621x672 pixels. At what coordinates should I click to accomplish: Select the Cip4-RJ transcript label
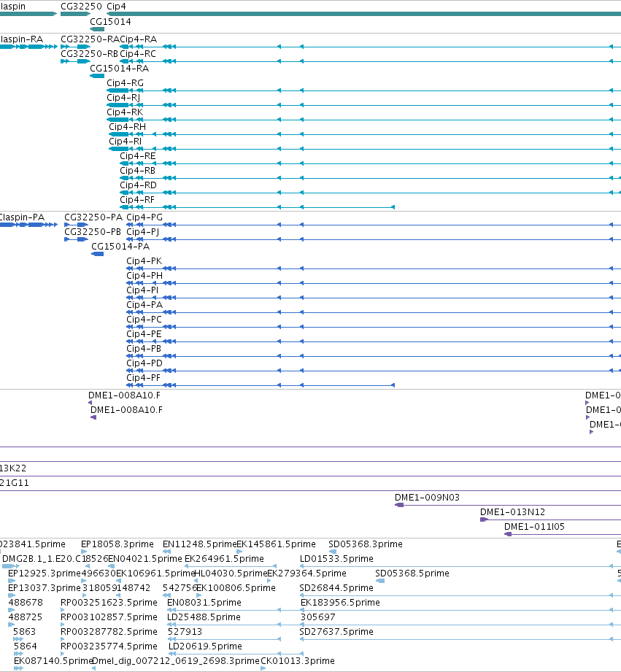[x=123, y=98]
